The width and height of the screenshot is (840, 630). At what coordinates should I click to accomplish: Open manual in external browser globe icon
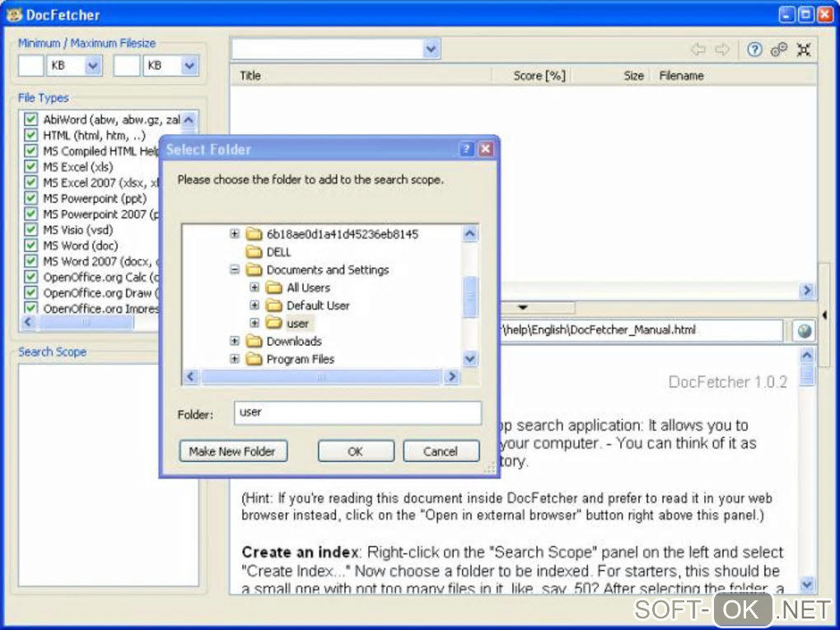point(804,330)
